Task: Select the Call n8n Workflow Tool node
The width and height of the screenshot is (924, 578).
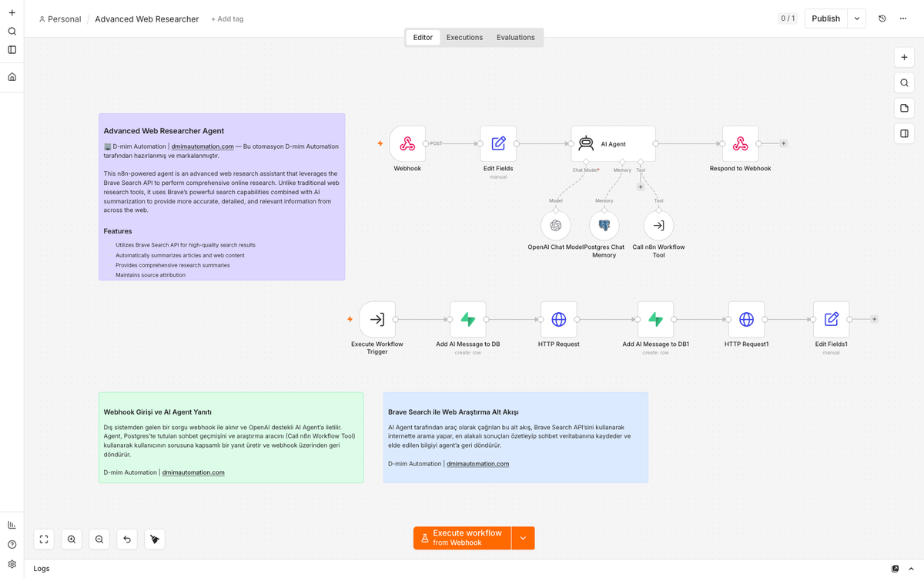Action: pyautogui.click(x=659, y=226)
